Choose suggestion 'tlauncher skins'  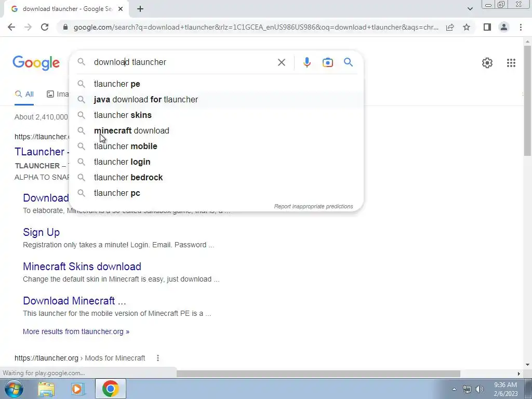(x=216, y=115)
